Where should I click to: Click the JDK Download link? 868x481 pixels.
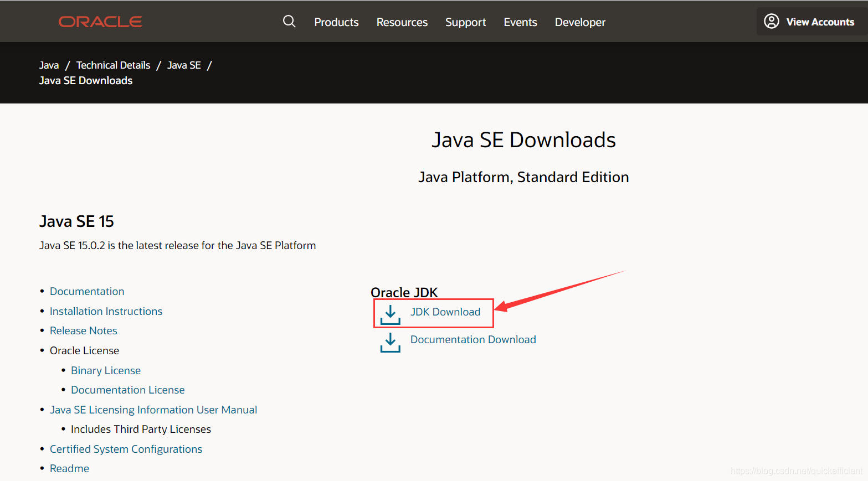pos(445,312)
